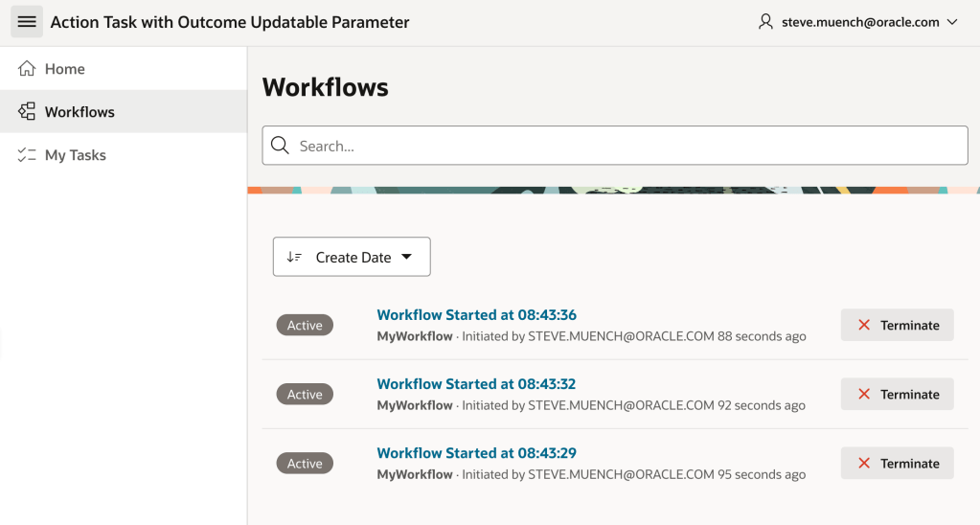This screenshot has width=980, height=525.
Task: Open Workflow Started at 08:43:36 link
Action: [x=476, y=315]
